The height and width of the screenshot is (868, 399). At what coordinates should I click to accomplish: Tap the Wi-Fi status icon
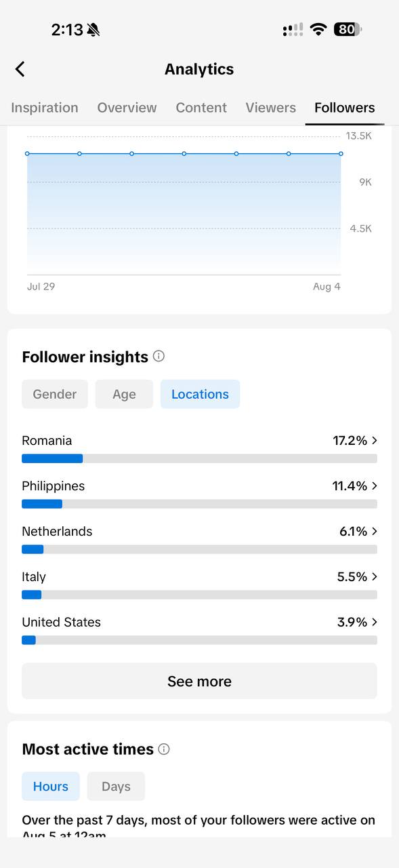point(318,29)
